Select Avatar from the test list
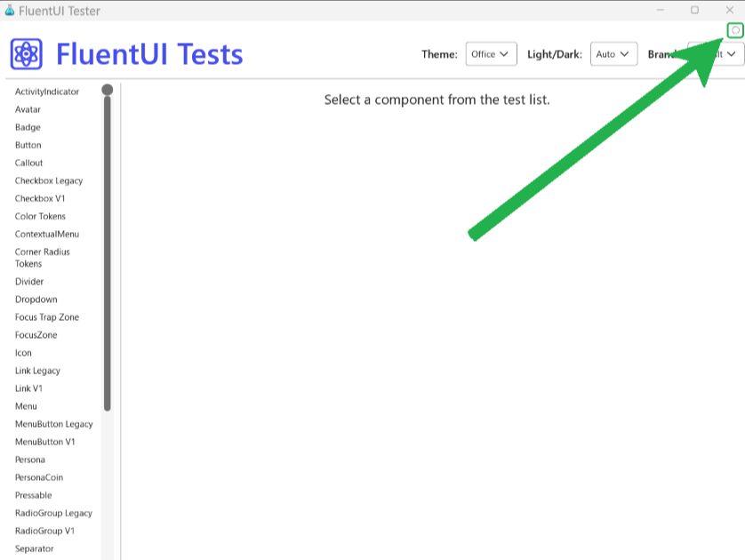This screenshot has width=745, height=560. (28, 109)
